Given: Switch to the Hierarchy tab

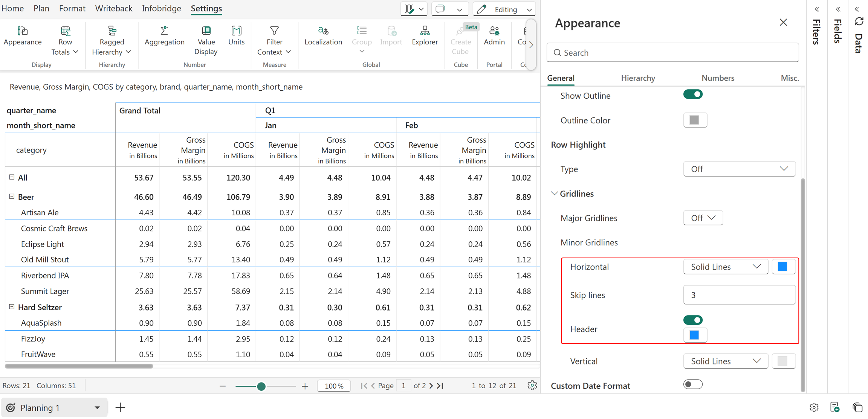Looking at the screenshot, I should point(638,78).
